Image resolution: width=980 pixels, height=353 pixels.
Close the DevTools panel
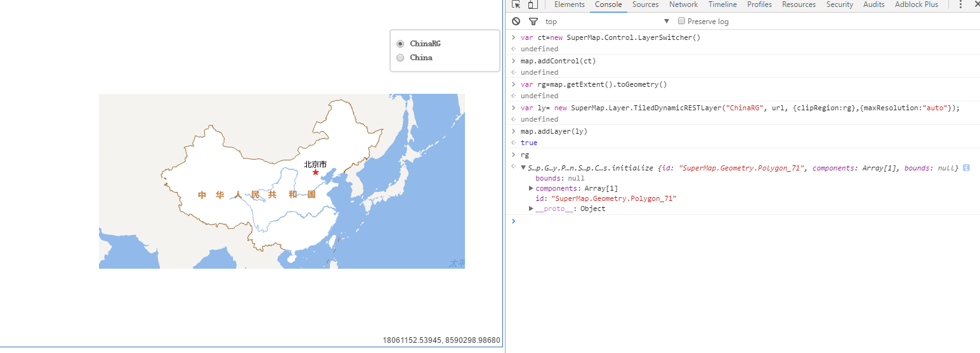click(x=976, y=4)
